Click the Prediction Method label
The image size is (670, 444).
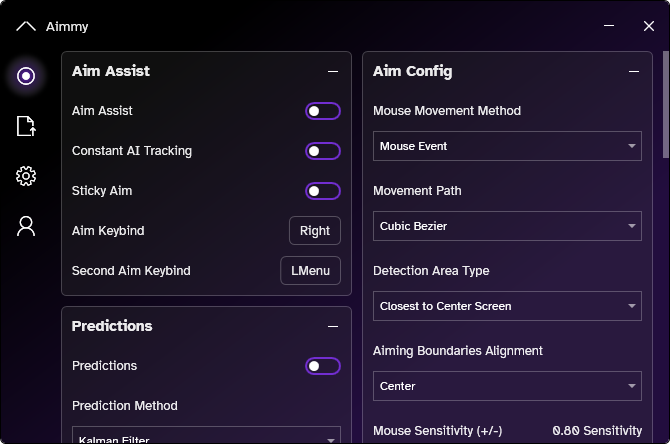coord(125,406)
